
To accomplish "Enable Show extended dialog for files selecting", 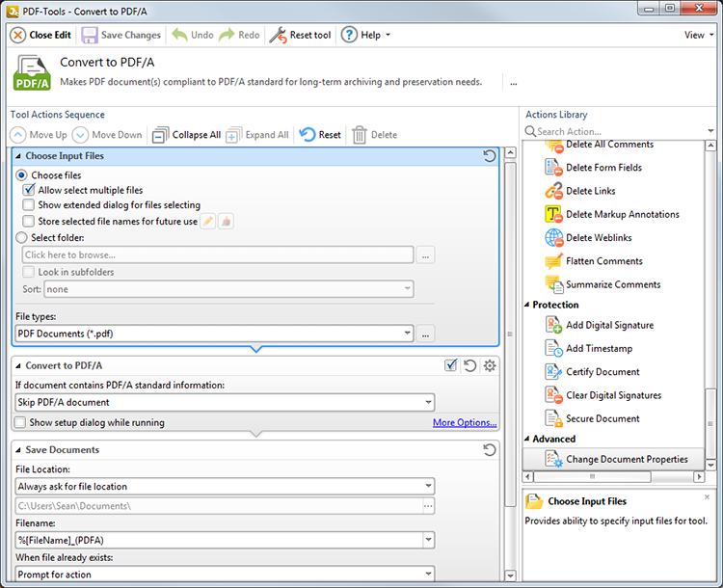I will pyautogui.click(x=29, y=204).
